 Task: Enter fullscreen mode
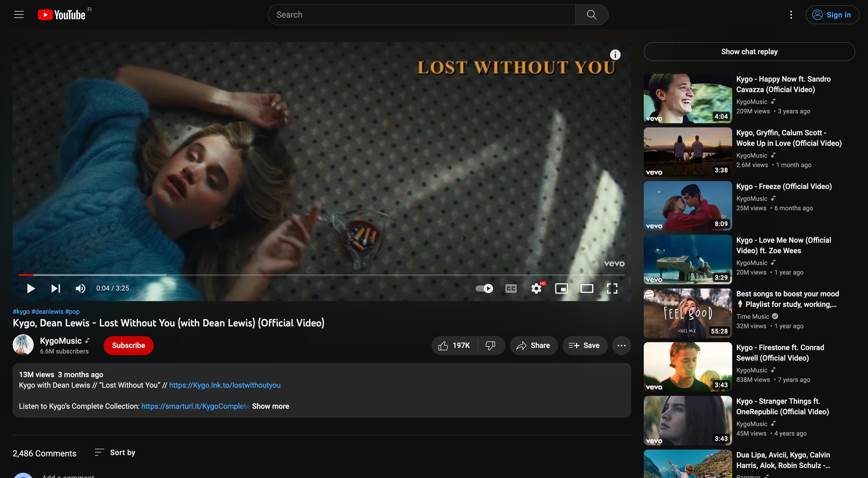612,288
